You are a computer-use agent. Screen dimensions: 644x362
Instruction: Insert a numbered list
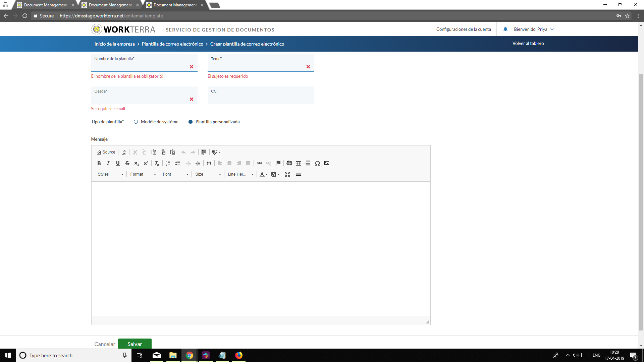click(x=168, y=163)
